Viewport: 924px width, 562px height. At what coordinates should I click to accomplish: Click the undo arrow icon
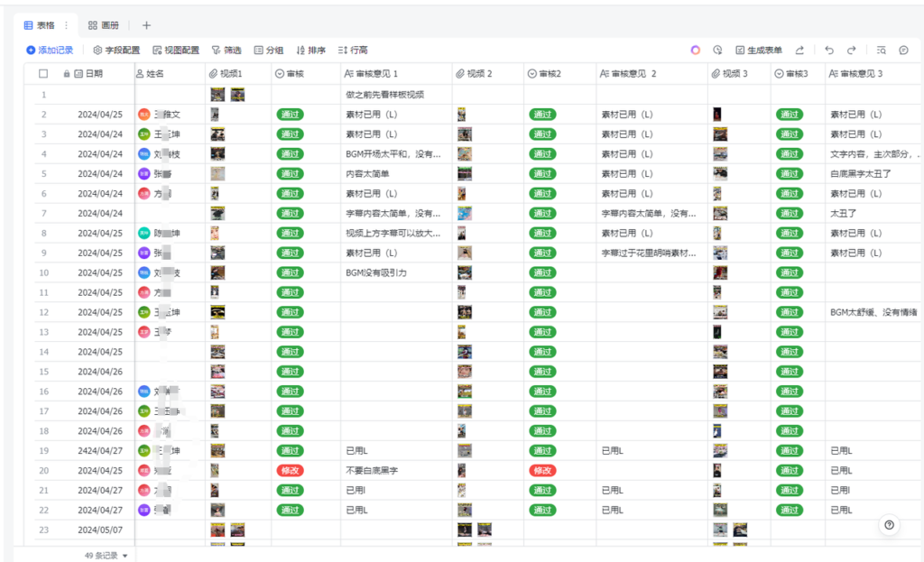[829, 51]
